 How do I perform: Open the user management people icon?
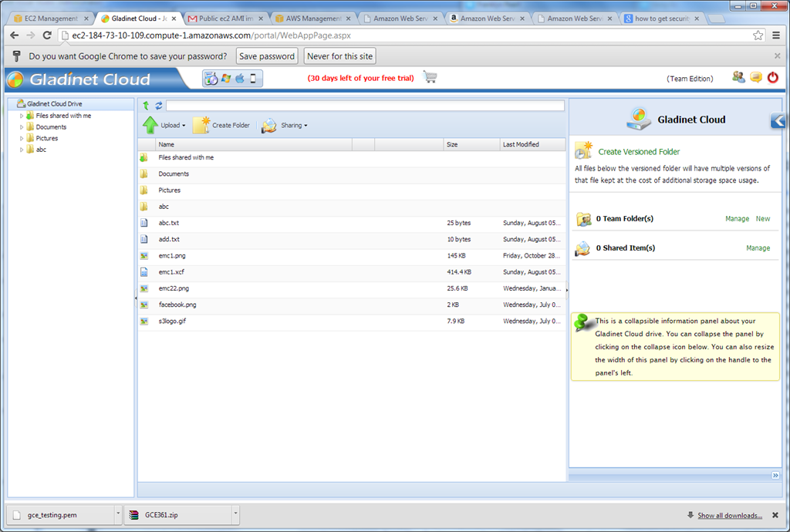738,78
